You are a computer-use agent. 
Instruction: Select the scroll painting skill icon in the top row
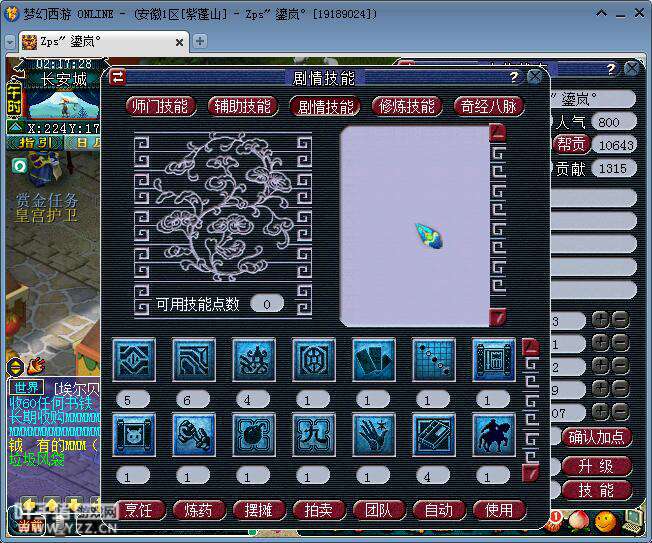point(494,360)
